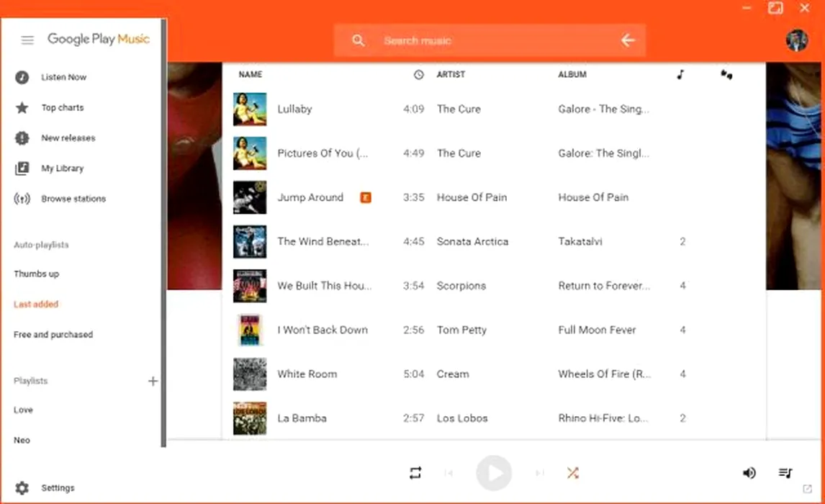Open artist House Of Pain
The image size is (825, 504).
(472, 197)
